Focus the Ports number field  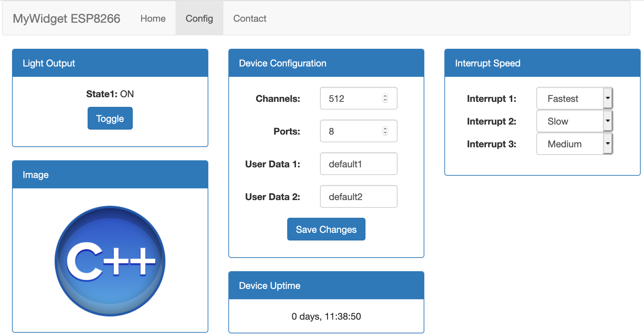point(358,131)
